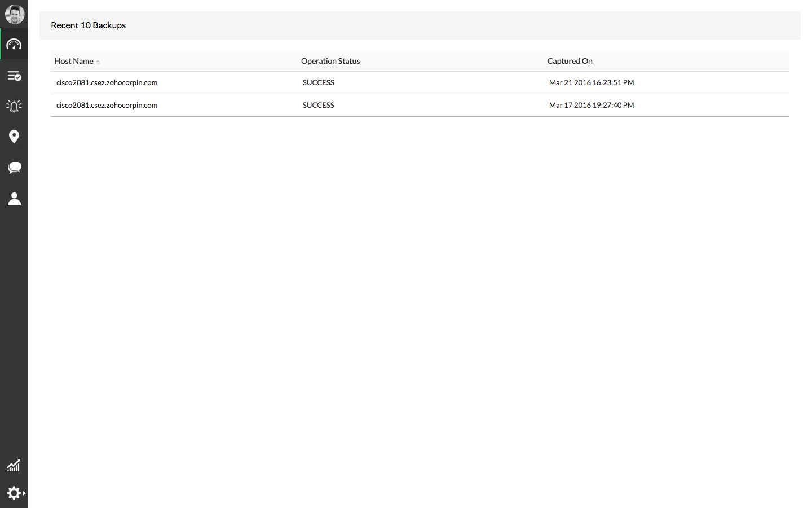The height and width of the screenshot is (508, 812).
Task: Expand the settings gear menu
Action: pos(15,493)
